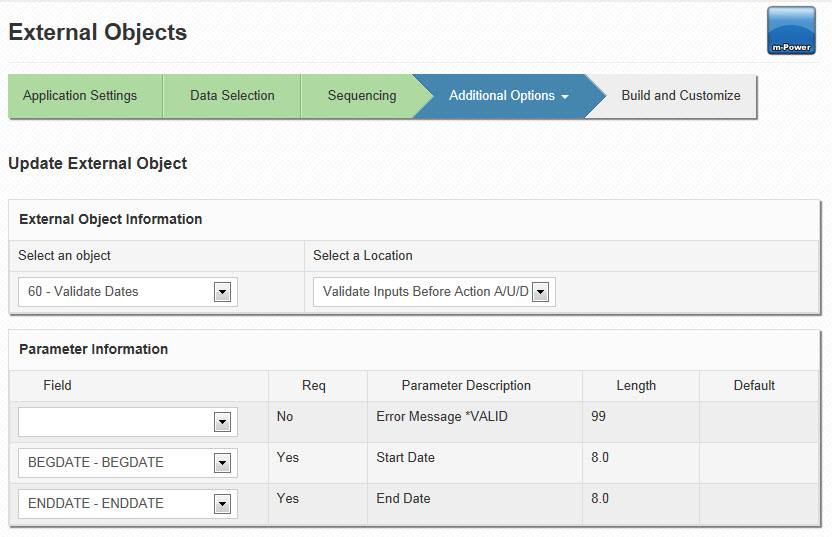The width and height of the screenshot is (832, 537).
Task: Open the BEGDATE - BEGDATE field dropdown
Action: click(128, 463)
